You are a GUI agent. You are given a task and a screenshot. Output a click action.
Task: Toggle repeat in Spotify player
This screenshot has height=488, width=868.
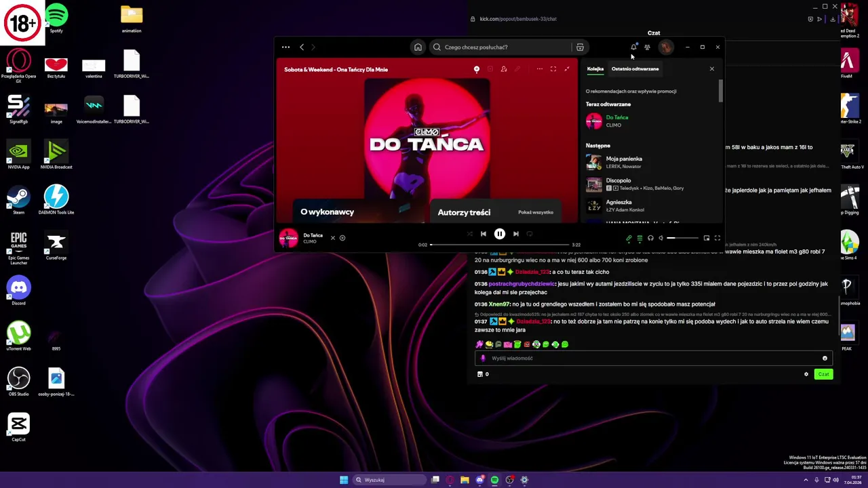530,234
